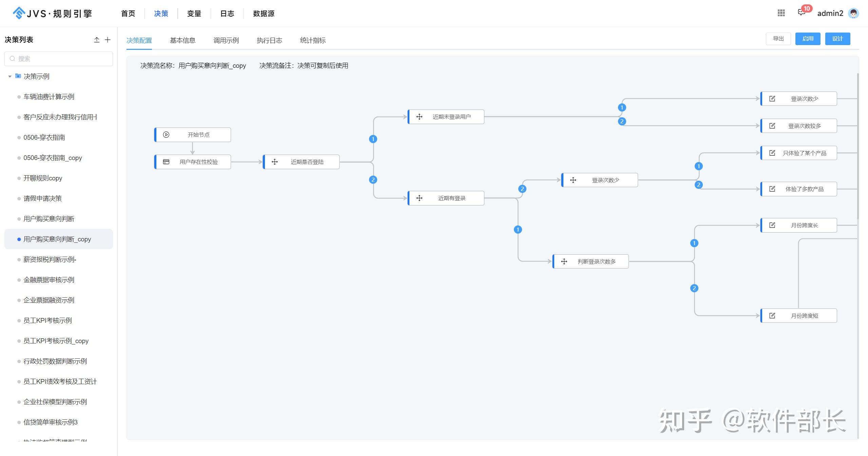Switch to the 基本信息 tab

(182, 40)
